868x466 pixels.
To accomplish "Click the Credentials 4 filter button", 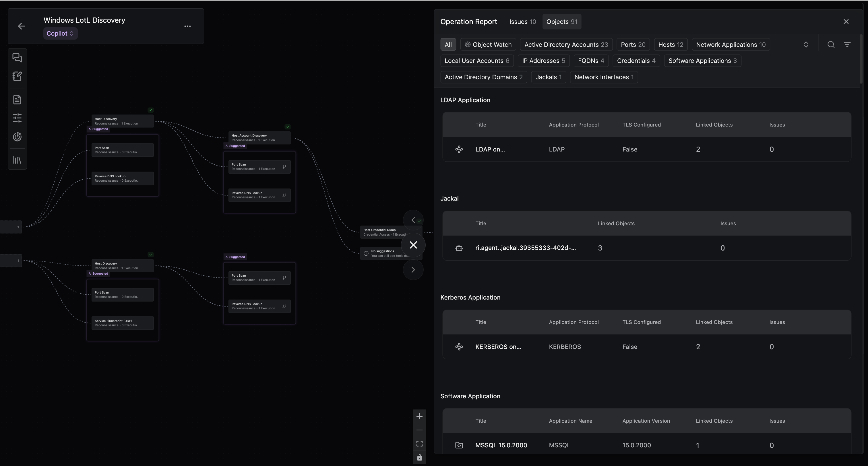I will pos(636,61).
